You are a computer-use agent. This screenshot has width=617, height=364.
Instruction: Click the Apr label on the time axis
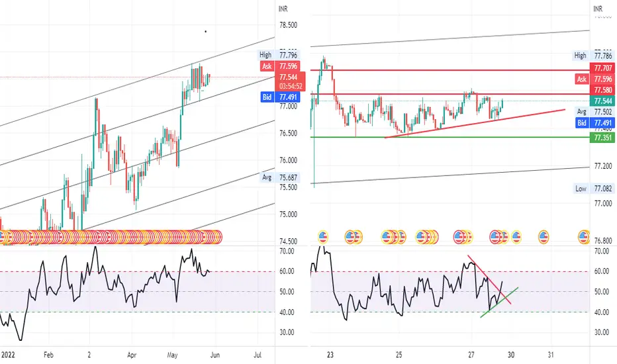[x=132, y=355]
